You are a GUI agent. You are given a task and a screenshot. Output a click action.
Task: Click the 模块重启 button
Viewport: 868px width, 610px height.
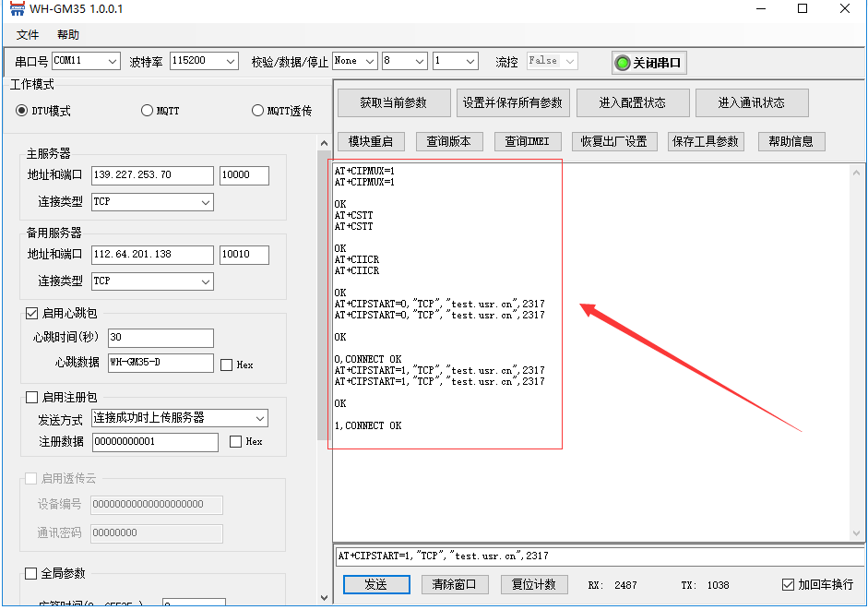tap(371, 141)
